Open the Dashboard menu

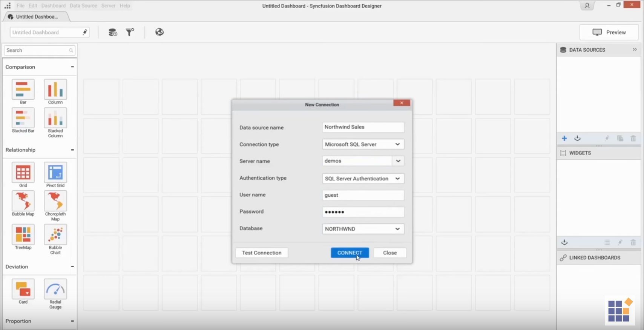53,6
